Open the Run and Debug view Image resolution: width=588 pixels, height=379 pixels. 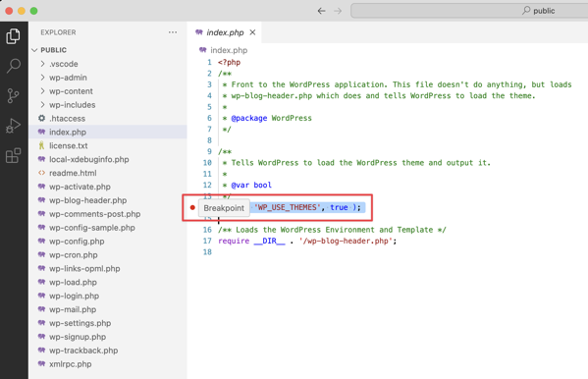(x=13, y=126)
